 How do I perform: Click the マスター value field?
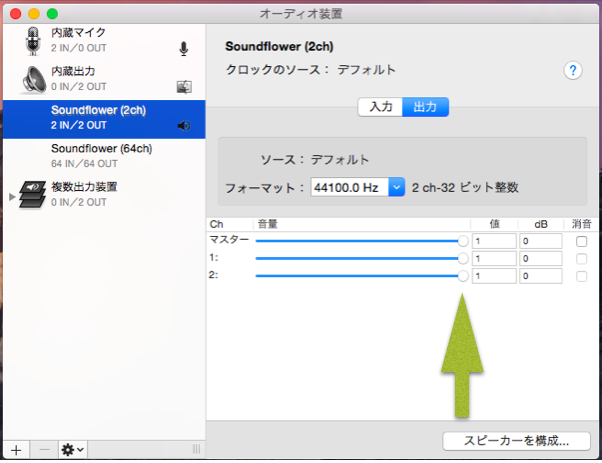coord(494,241)
